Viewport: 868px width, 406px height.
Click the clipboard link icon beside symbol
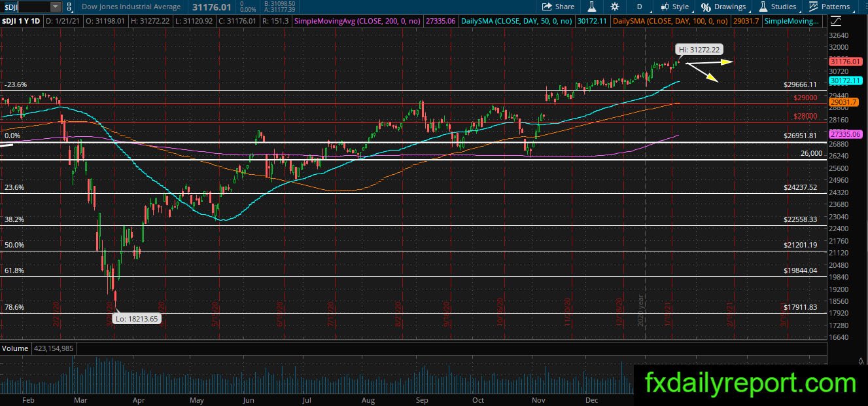tap(69, 7)
